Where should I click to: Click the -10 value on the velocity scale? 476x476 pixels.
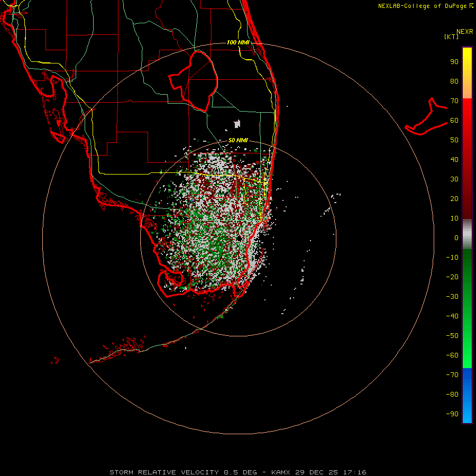pyautogui.click(x=452, y=258)
